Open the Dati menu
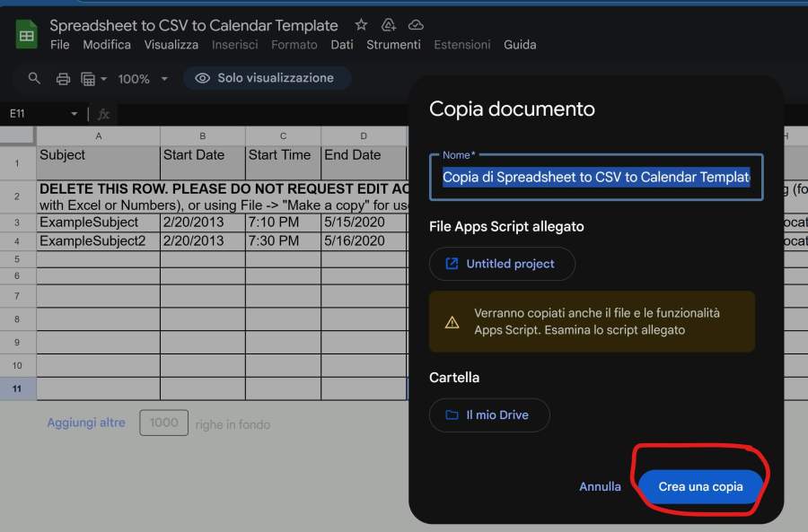This screenshot has height=532, width=808. point(341,45)
